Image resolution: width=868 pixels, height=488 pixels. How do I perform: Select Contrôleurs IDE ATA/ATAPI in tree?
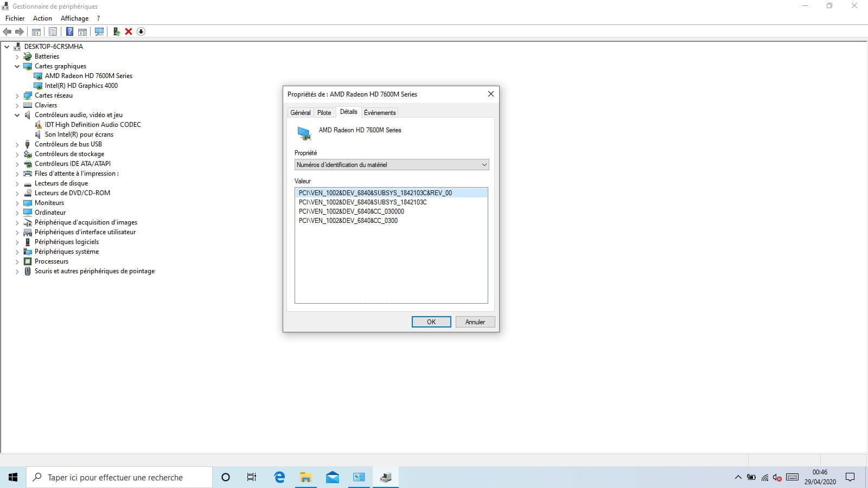73,164
